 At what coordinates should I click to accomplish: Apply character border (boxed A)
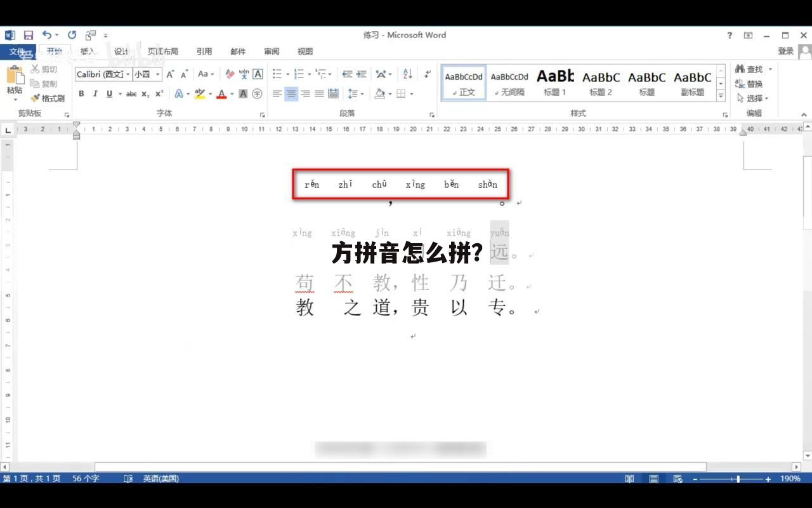(258, 74)
